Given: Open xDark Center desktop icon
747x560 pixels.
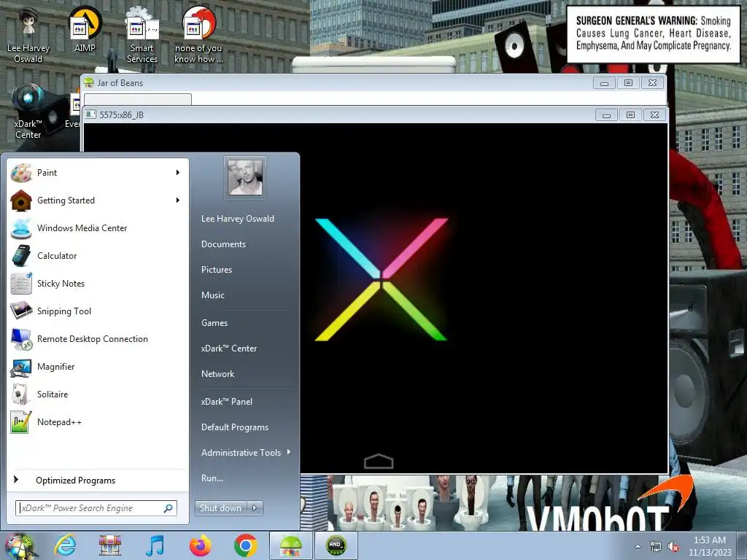Looking at the screenshot, I should point(28,112).
